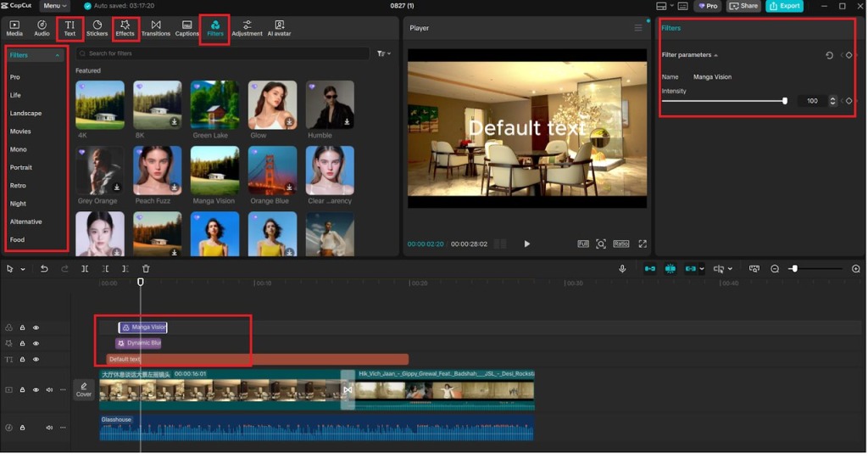Image resolution: width=868 pixels, height=459 pixels.
Task: Click the zoom out timeline magnifier icon
Action: tap(775, 269)
